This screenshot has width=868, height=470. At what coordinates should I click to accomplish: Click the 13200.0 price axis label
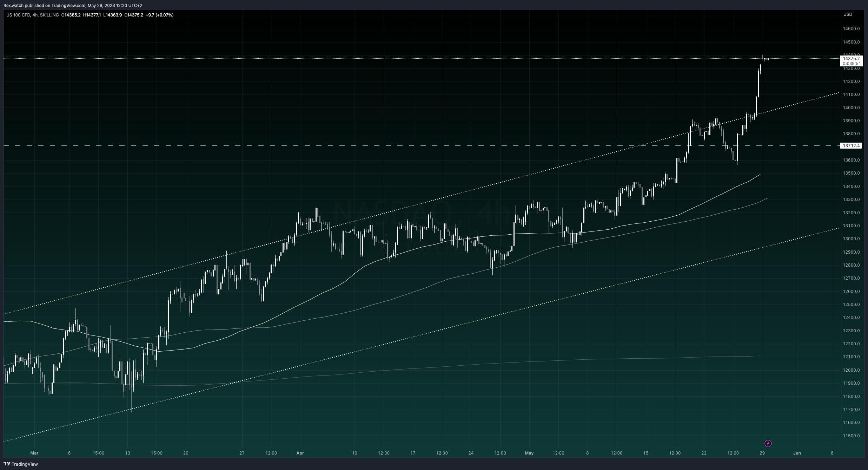click(x=851, y=213)
